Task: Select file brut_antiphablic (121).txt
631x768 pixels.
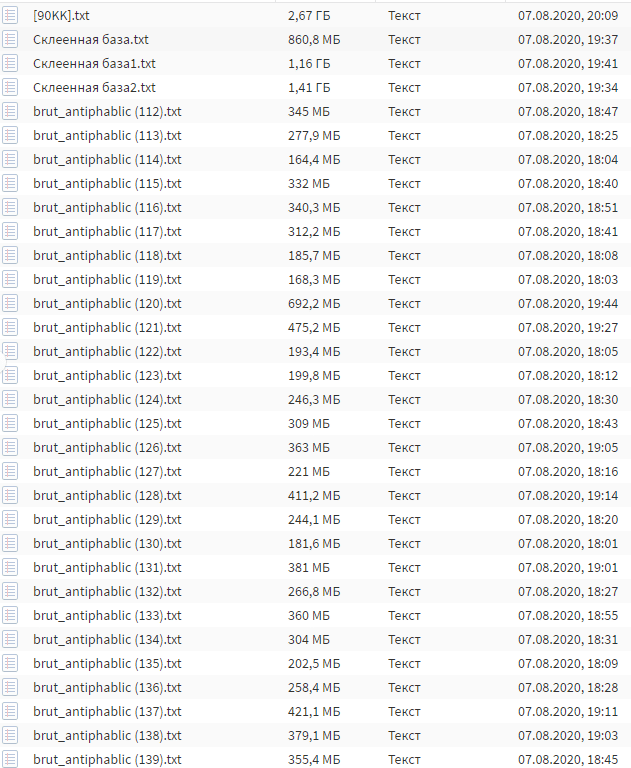Action: point(107,327)
